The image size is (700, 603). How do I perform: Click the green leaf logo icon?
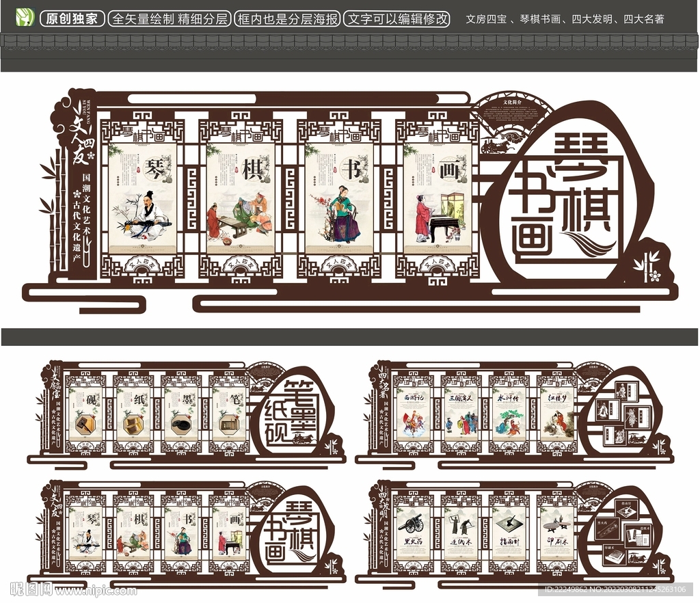pos(25,18)
